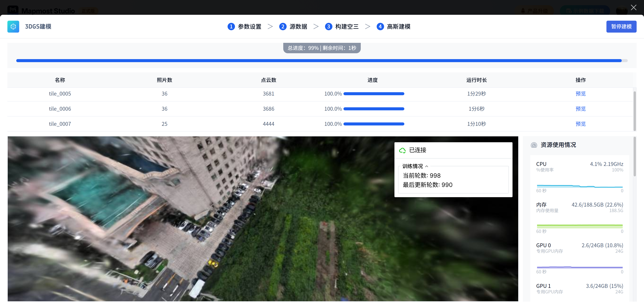
Task: Collapse the 训练情况 section chevron
Action: (x=426, y=166)
